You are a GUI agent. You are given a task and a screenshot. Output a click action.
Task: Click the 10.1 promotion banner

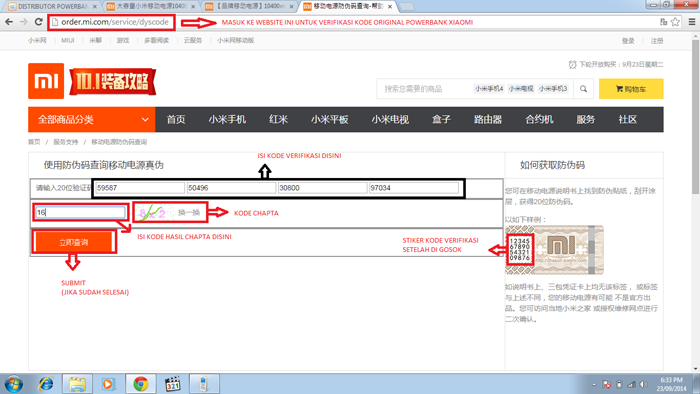click(x=112, y=81)
